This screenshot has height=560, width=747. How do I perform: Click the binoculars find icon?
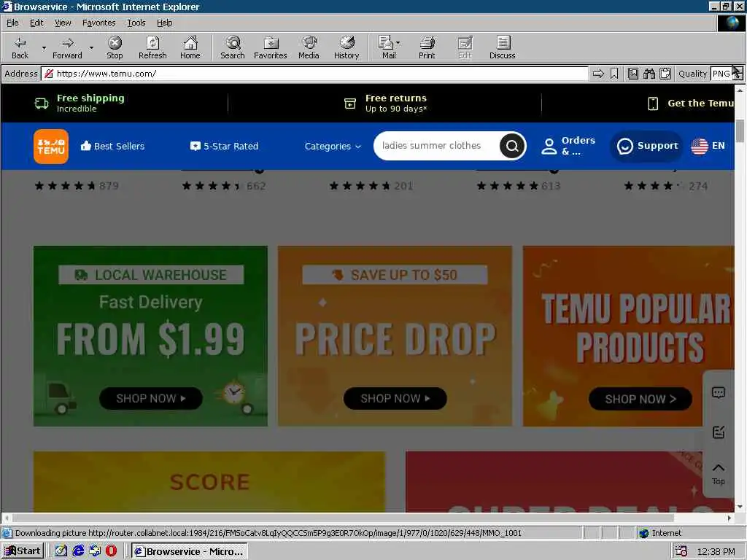tap(649, 74)
